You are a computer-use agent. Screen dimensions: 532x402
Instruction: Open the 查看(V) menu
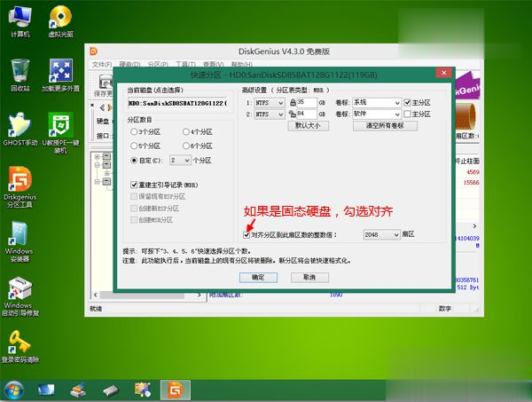click(214, 64)
